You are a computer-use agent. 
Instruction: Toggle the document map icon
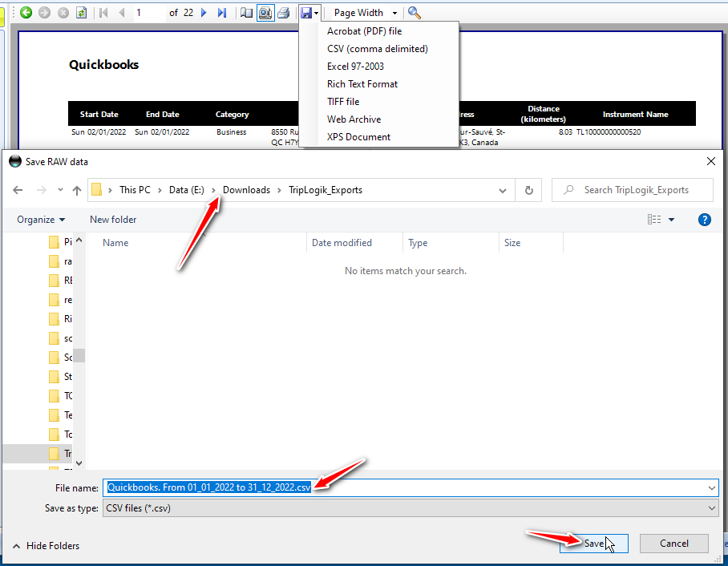(246, 13)
